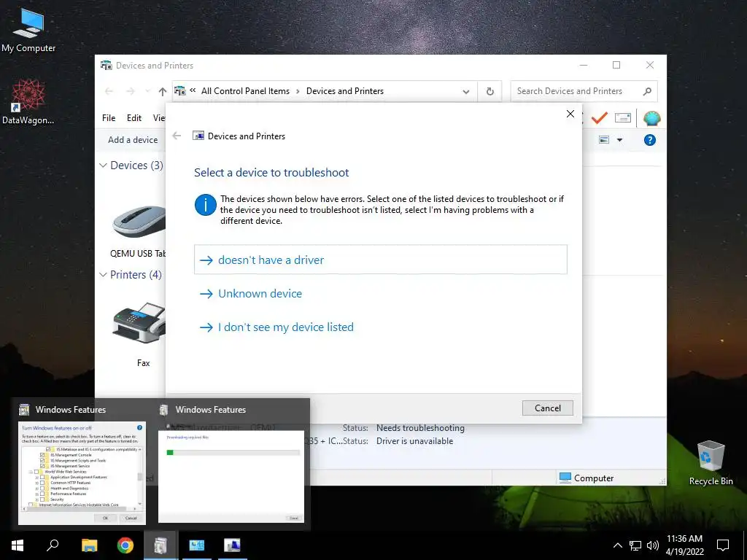Expand the address bar history dropdown

point(466,91)
